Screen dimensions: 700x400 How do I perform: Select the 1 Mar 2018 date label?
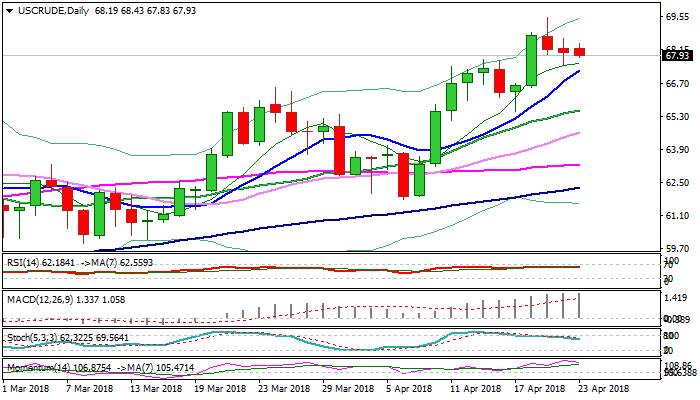coord(28,387)
